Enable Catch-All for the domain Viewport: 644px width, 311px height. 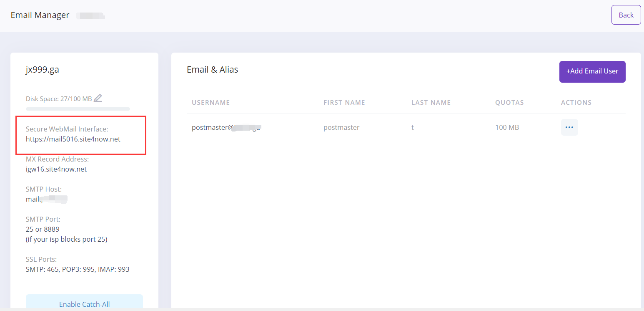[84, 304]
